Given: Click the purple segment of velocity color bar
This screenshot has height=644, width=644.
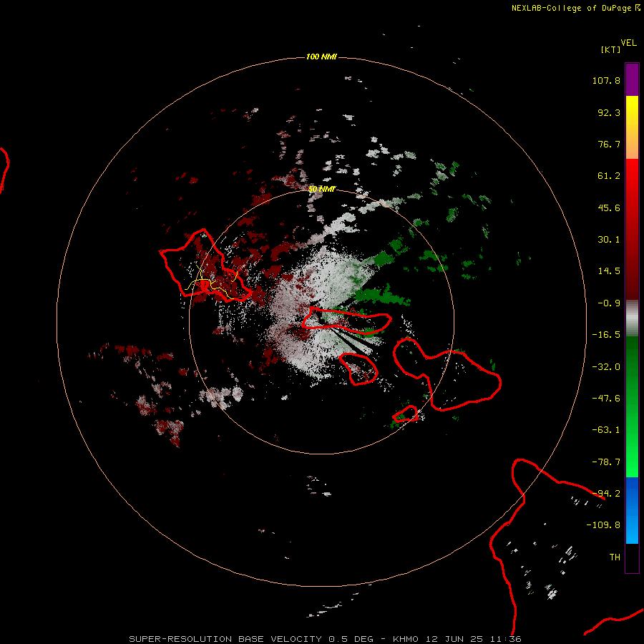Looking at the screenshot, I should 632,79.
